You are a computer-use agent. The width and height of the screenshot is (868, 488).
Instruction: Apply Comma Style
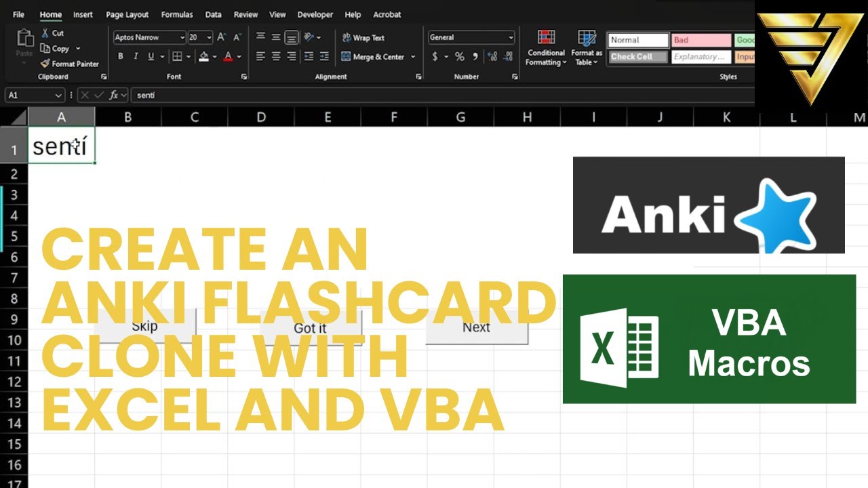[475, 57]
